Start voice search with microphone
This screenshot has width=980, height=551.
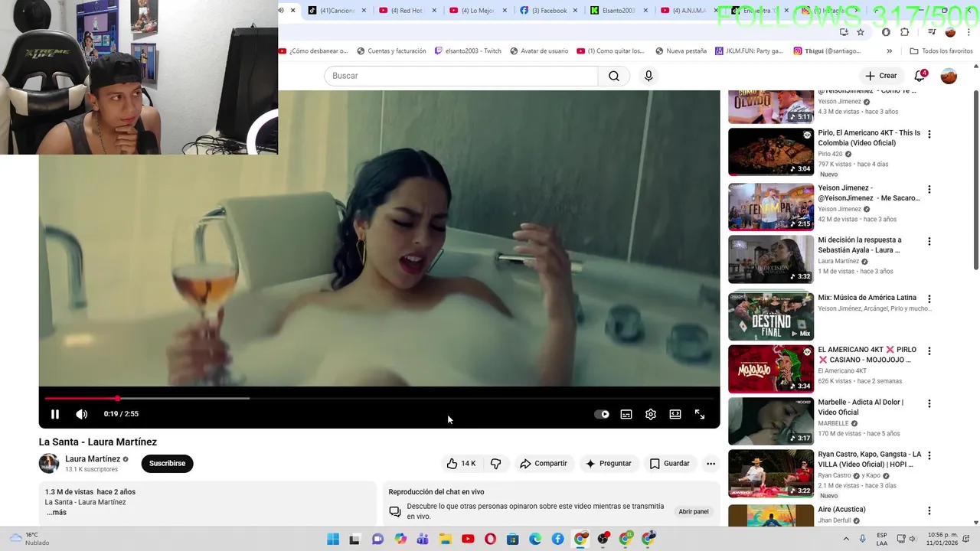point(648,76)
